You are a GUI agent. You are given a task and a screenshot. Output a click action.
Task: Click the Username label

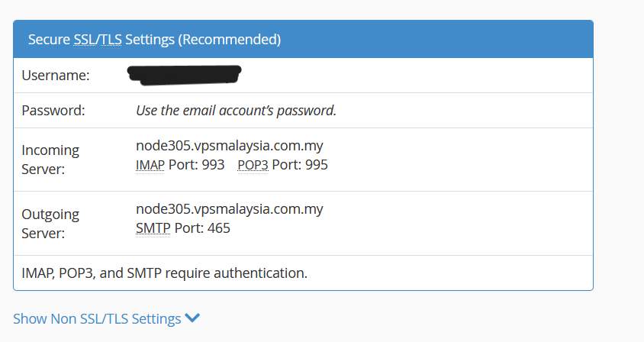[x=56, y=76]
